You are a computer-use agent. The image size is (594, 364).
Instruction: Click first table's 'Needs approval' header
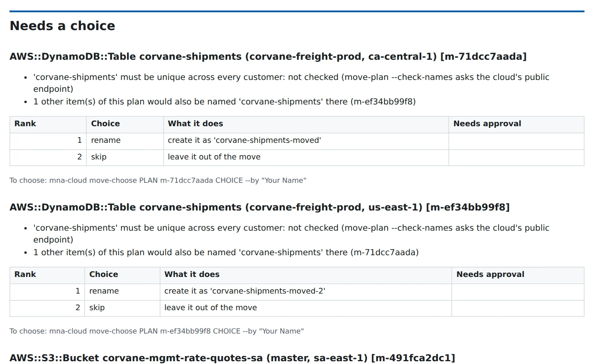pos(516,125)
